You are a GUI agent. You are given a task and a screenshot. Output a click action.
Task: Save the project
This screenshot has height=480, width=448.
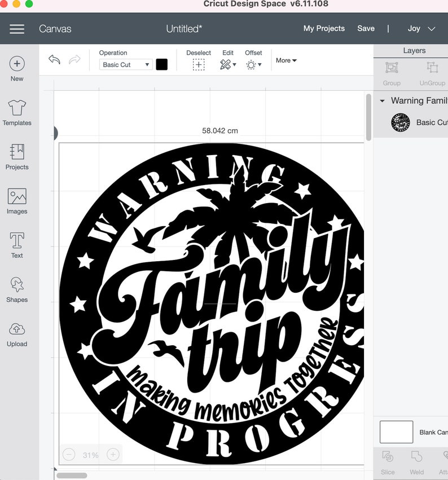click(366, 28)
